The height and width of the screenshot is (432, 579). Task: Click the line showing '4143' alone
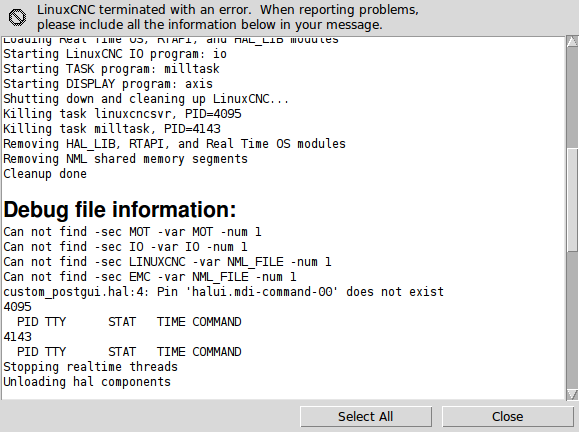pyautogui.click(x=17, y=337)
